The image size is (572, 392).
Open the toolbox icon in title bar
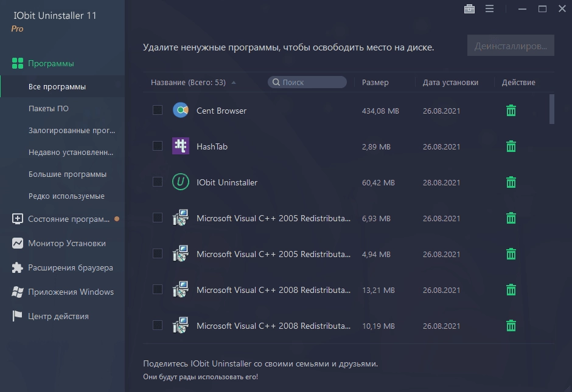(469, 9)
